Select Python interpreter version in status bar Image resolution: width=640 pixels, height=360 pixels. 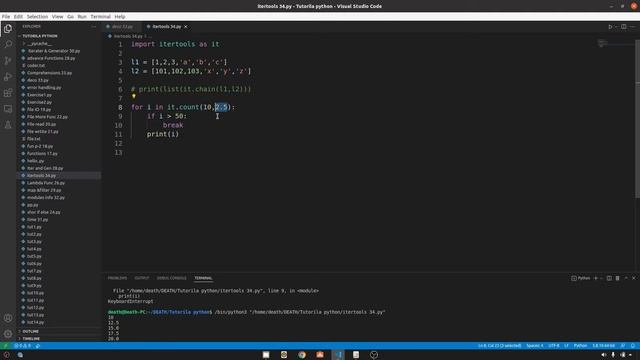click(604, 346)
